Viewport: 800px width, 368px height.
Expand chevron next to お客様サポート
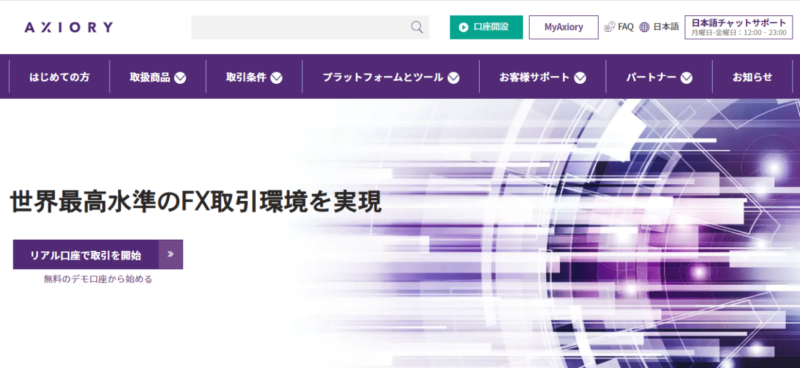pyautogui.click(x=580, y=78)
